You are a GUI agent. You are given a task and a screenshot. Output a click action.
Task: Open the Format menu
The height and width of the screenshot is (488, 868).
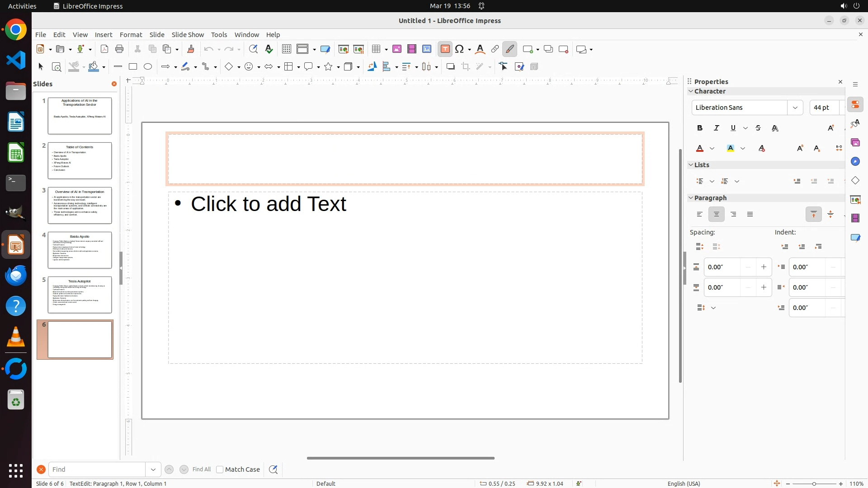[x=131, y=35]
